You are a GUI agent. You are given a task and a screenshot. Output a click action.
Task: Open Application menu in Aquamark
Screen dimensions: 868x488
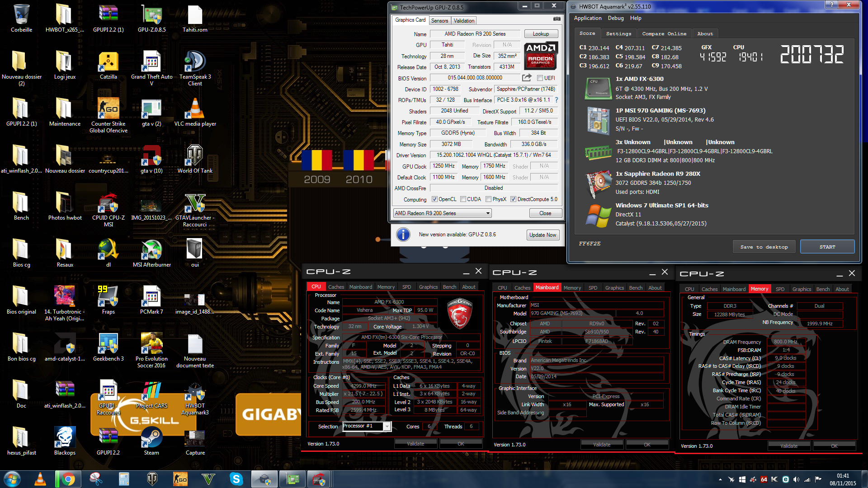point(588,18)
